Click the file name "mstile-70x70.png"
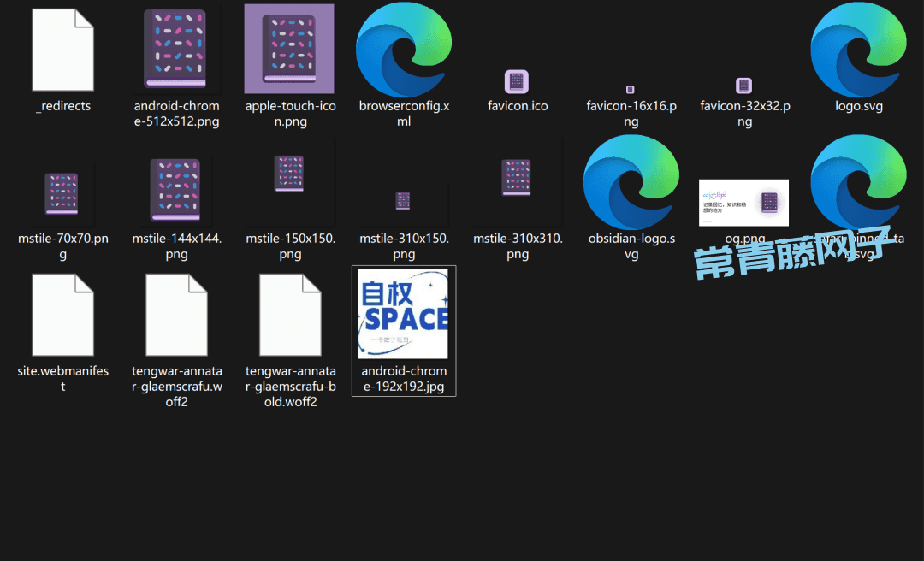The width and height of the screenshot is (924, 561). tap(63, 246)
